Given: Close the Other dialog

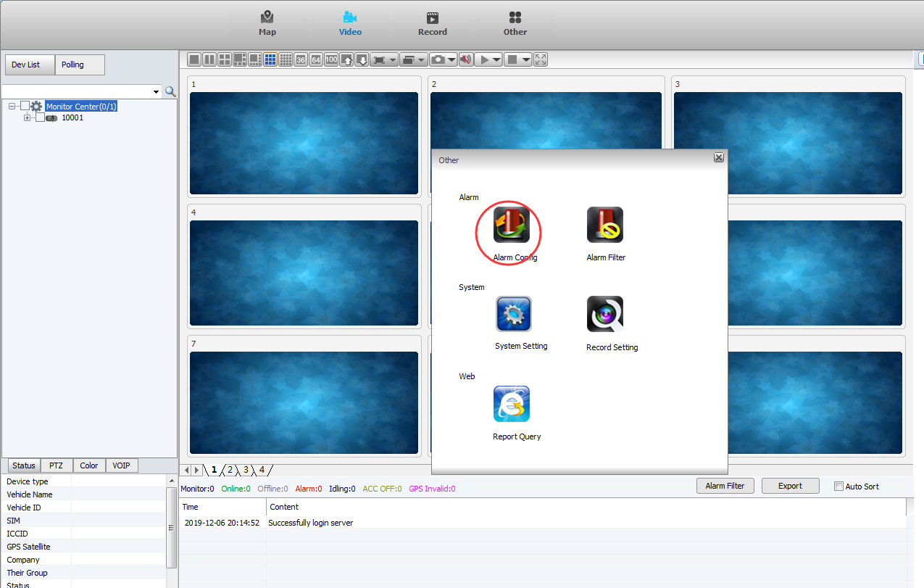Looking at the screenshot, I should 718,157.
